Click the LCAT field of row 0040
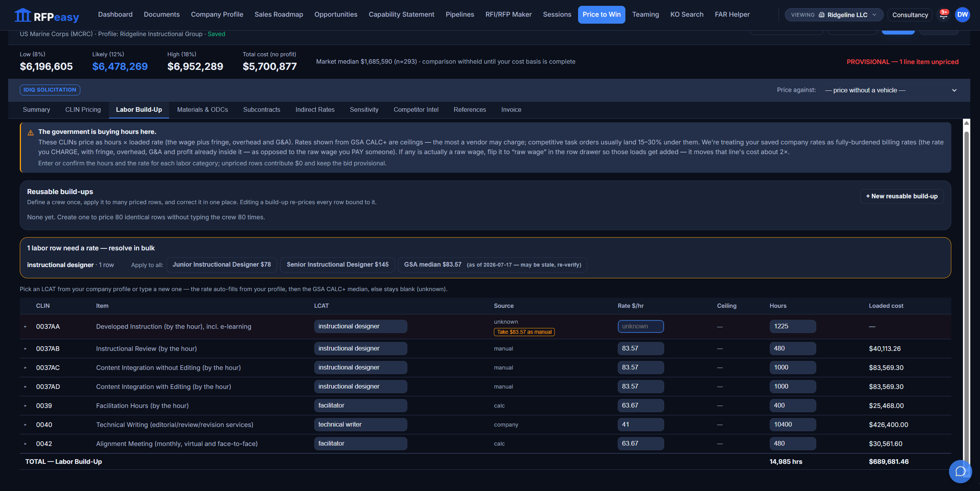The width and height of the screenshot is (980, 491). 360,425
